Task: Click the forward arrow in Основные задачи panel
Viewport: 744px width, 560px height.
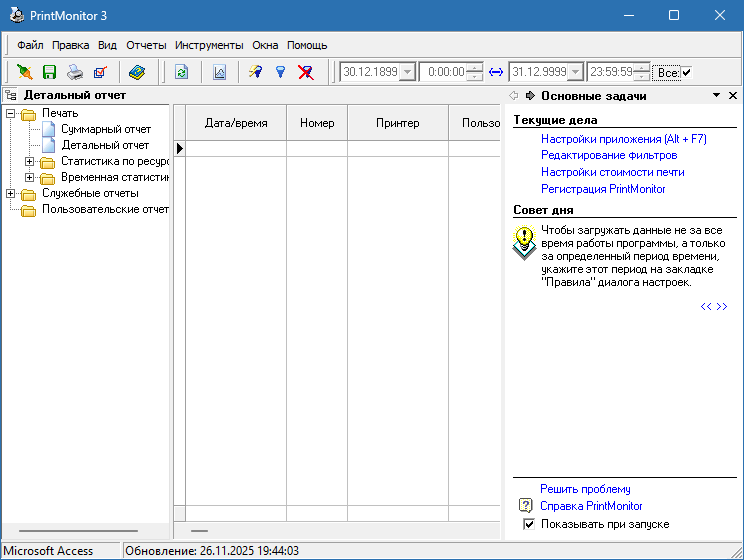Action: (530, 95)
